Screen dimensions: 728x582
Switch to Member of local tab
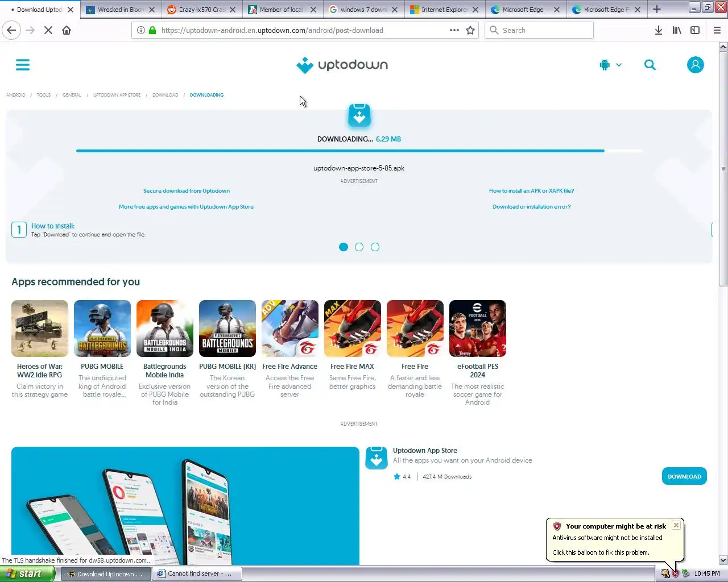(x=283, y=10)
